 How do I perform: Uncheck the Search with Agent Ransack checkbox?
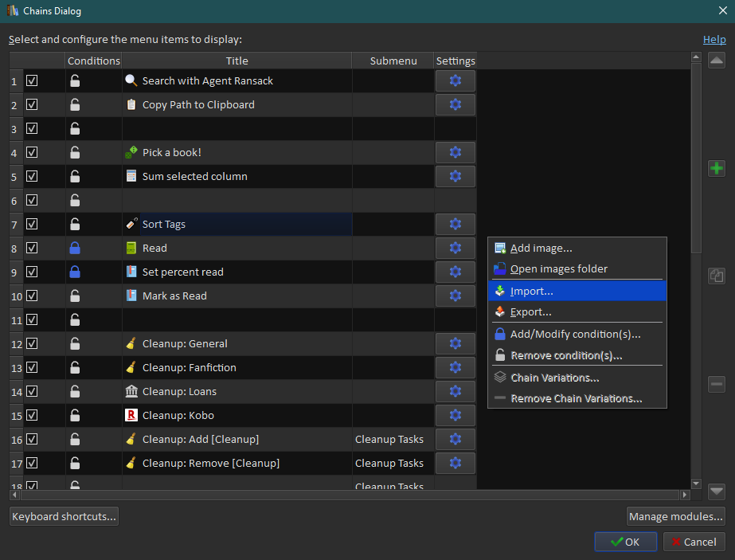coord(32,81)
